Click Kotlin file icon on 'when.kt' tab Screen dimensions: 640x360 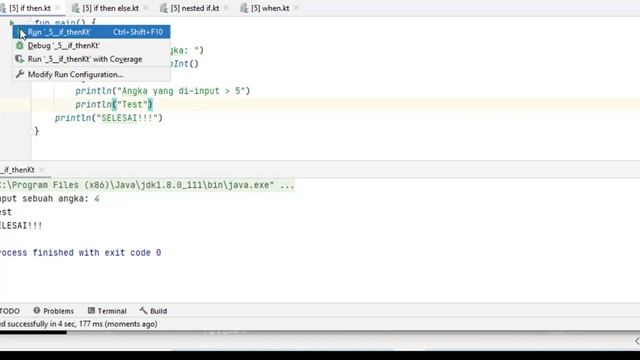point(244,8)
